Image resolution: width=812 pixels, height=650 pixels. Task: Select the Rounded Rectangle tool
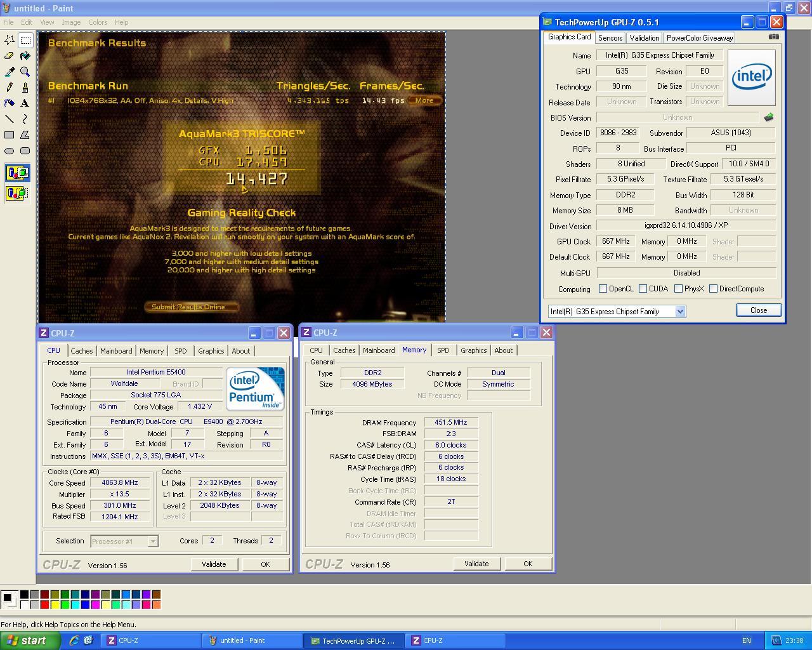coord(25,150)
